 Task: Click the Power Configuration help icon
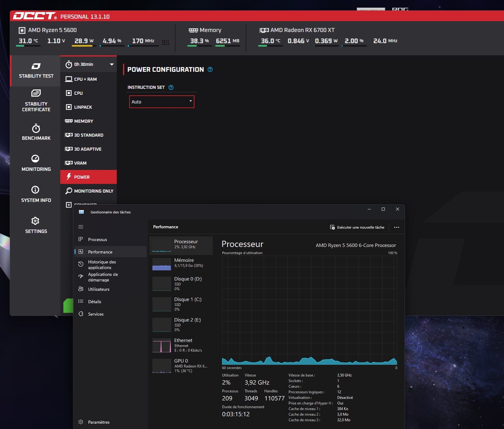tap(210, 70)
